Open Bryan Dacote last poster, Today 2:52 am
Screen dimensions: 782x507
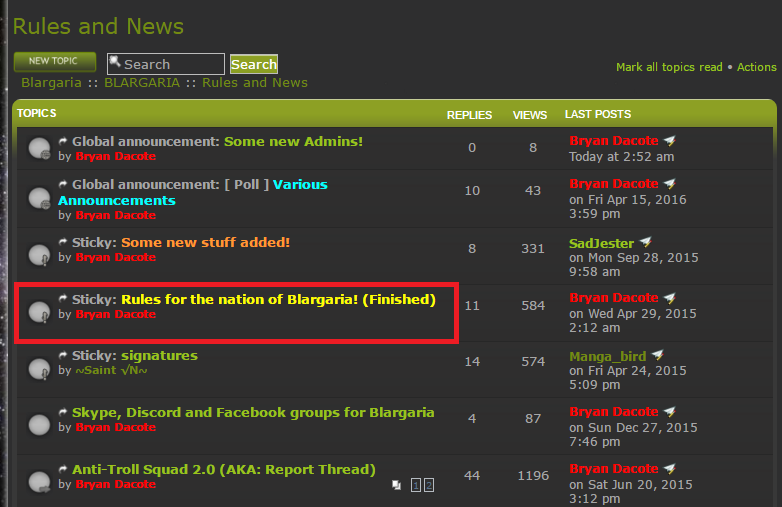click(614, 141)
